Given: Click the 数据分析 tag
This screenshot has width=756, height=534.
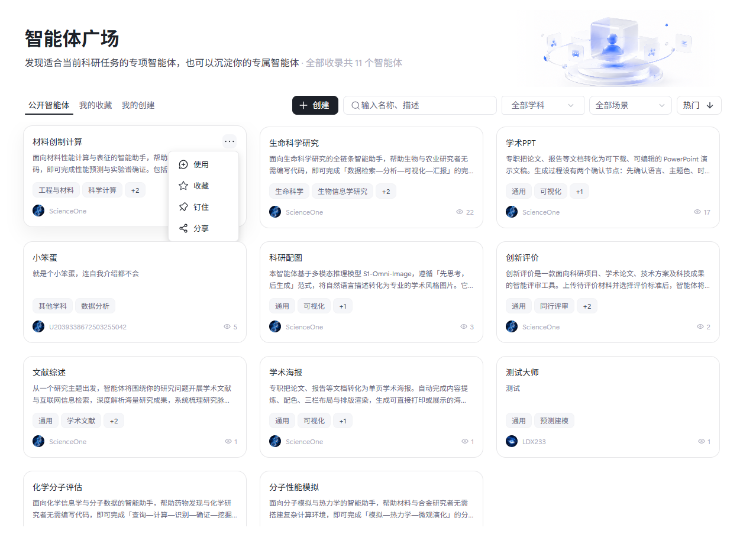Looking at the screenshot, I should [95, 306].
